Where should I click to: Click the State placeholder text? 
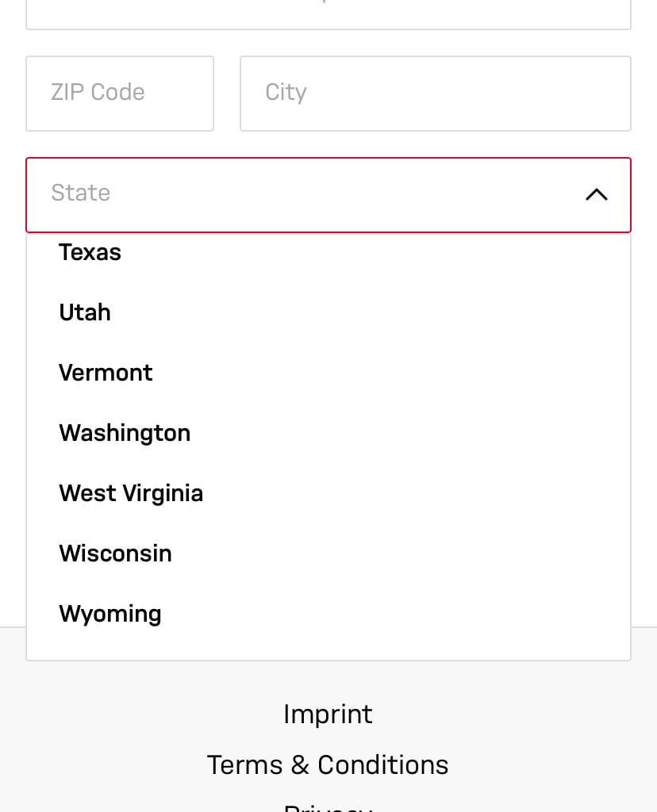[x=80, y=193]
